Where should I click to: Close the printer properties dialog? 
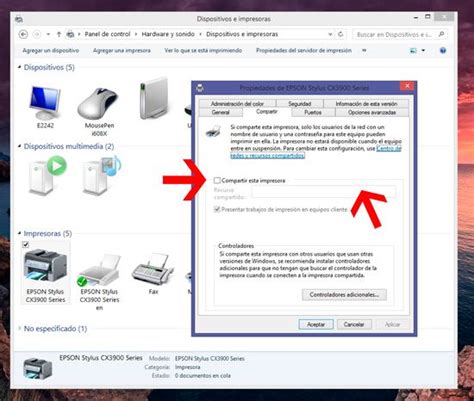[x=407, y=86]
